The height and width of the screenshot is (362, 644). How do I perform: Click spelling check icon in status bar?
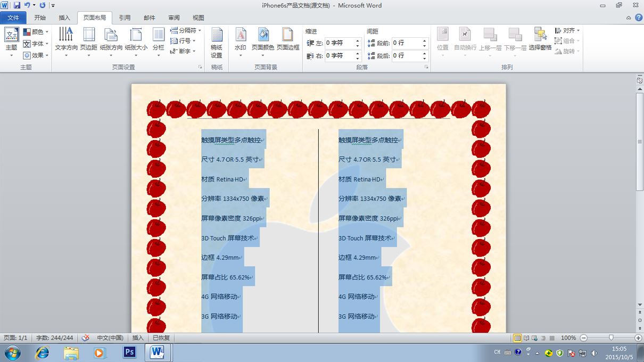[x=85, y=338]
